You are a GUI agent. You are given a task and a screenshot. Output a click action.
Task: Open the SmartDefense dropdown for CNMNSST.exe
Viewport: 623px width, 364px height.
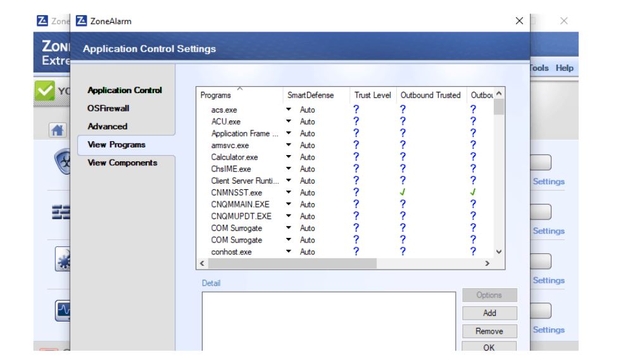pyautogui.click(x=289, y=192)
